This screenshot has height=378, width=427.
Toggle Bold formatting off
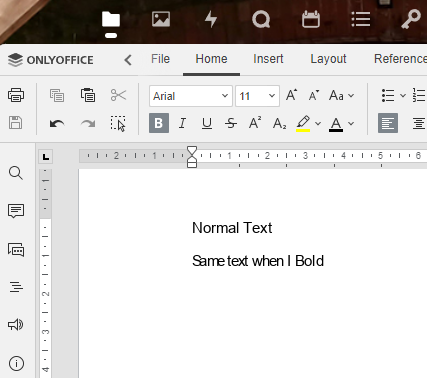coord(159,123)
